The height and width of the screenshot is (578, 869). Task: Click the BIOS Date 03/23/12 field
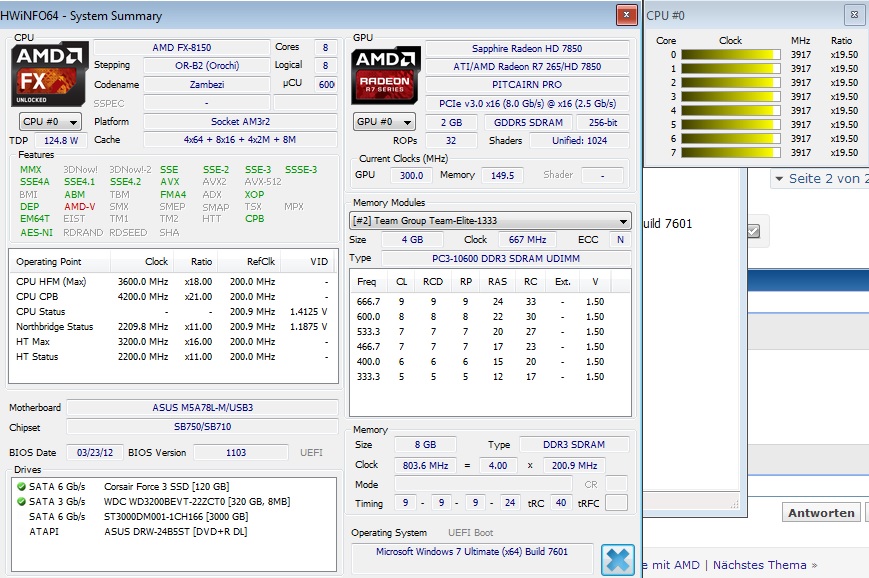[95, 452]
